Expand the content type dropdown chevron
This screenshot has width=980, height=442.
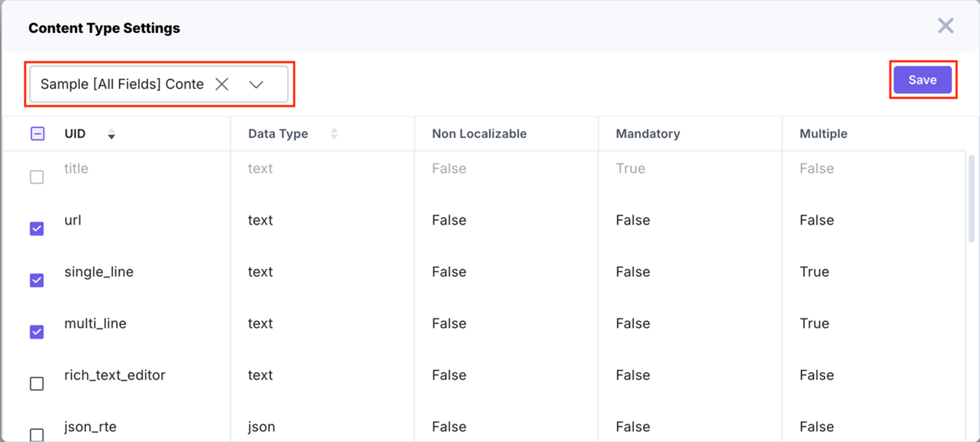256,84
